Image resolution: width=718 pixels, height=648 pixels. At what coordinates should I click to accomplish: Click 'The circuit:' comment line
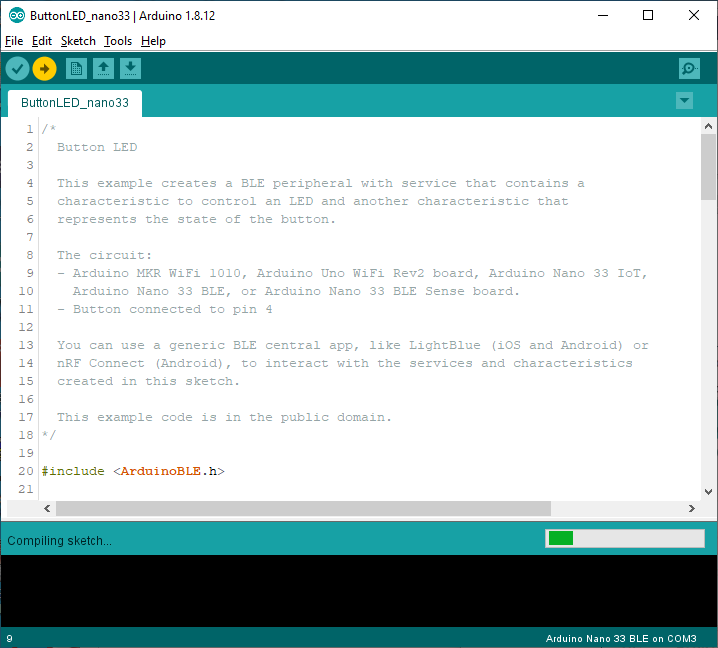pyautogui.click(x=104, y=255)
